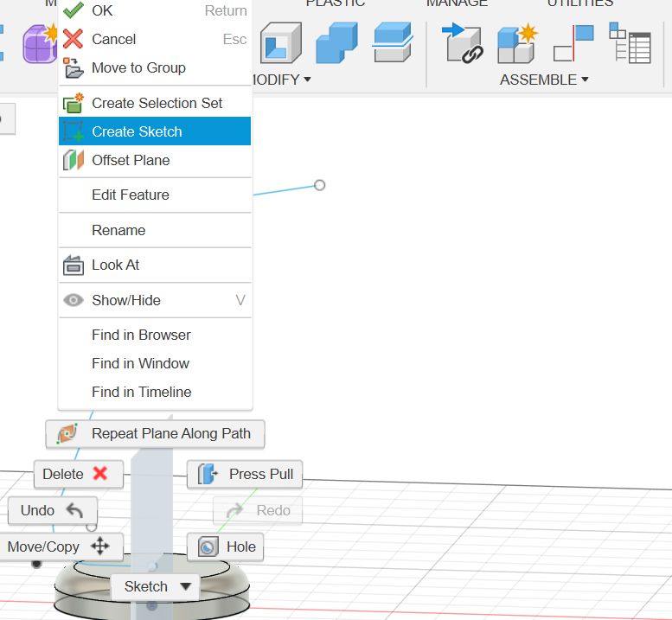Choose Find in Timeline option
Screen dimensions: 672x620
click(x=142, y=392)
